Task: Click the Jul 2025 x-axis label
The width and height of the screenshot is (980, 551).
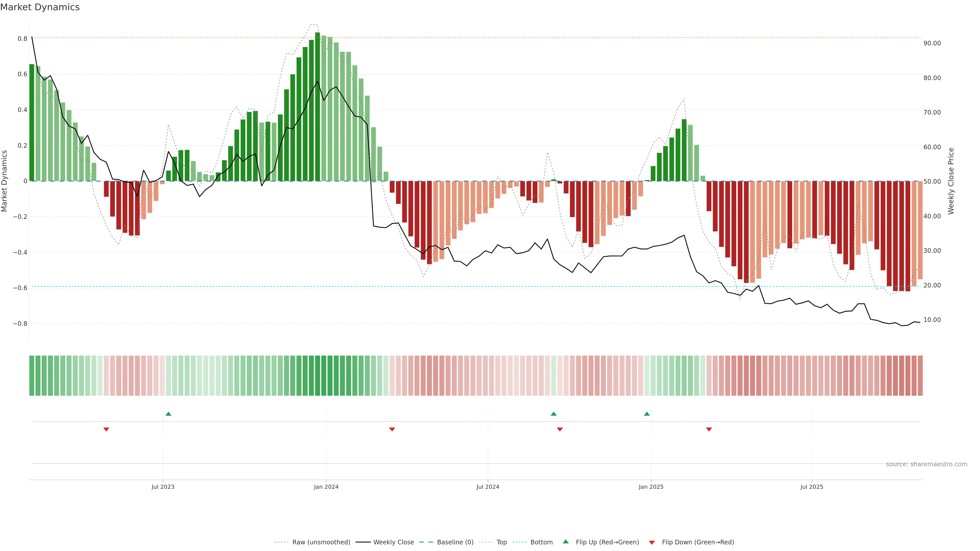Action: [x=812, y=487]
